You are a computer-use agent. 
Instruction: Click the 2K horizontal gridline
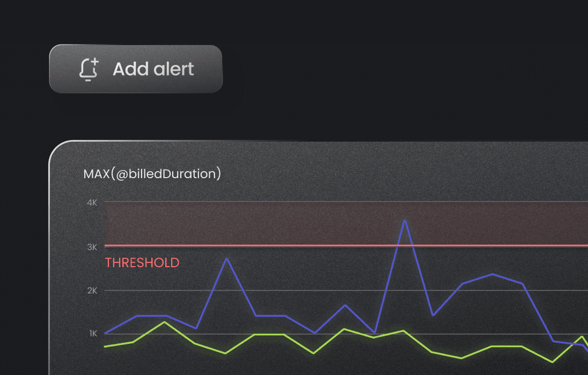pos(346,290)
